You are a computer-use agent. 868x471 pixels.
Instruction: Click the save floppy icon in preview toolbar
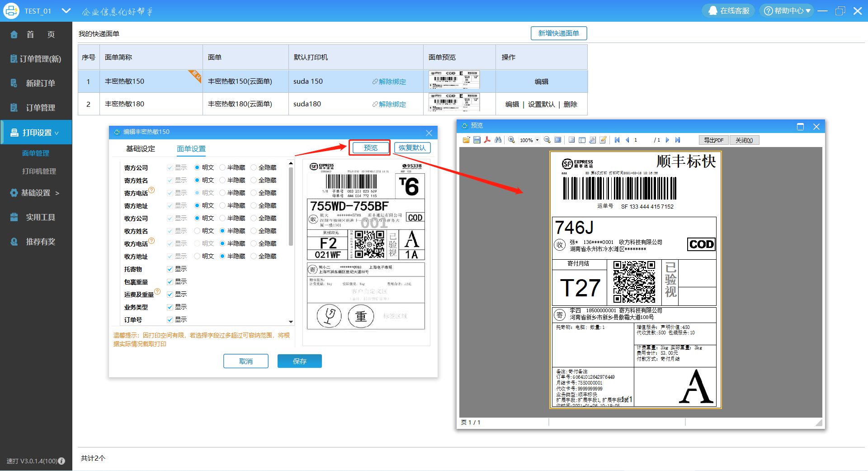476,140
